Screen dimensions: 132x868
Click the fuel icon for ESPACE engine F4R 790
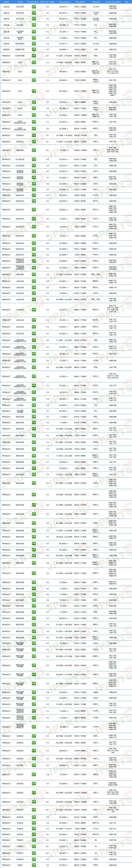point(34,142)
